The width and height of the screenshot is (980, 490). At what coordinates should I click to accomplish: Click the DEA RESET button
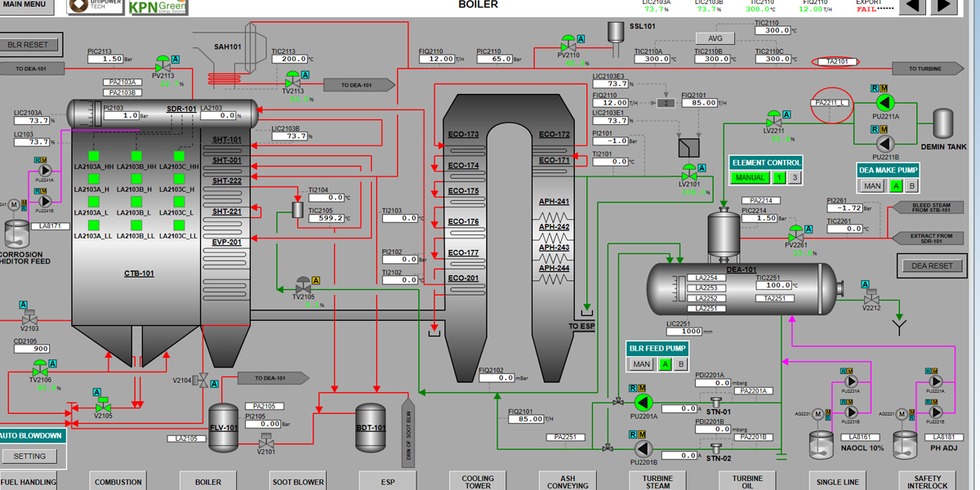tap(933, 265)
